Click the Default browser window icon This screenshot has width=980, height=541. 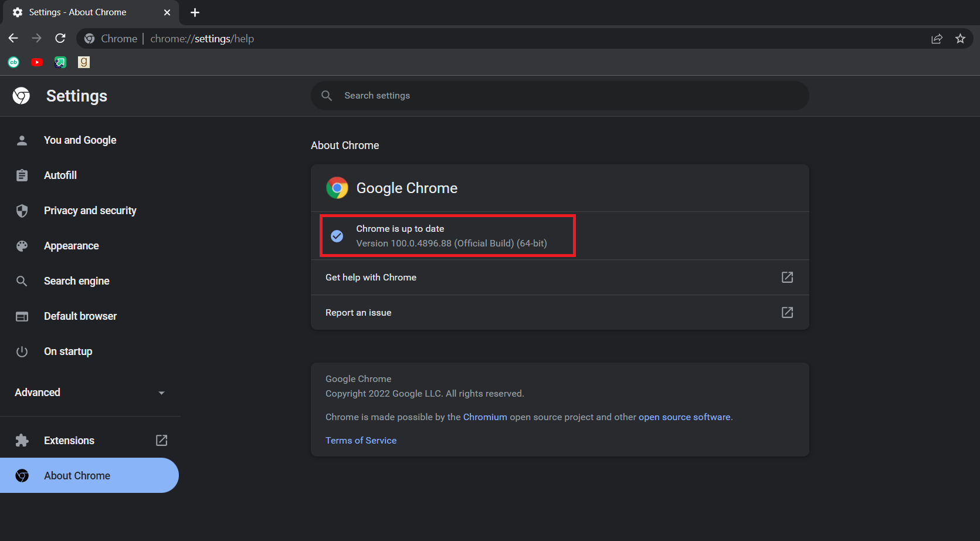coord(22,316)
